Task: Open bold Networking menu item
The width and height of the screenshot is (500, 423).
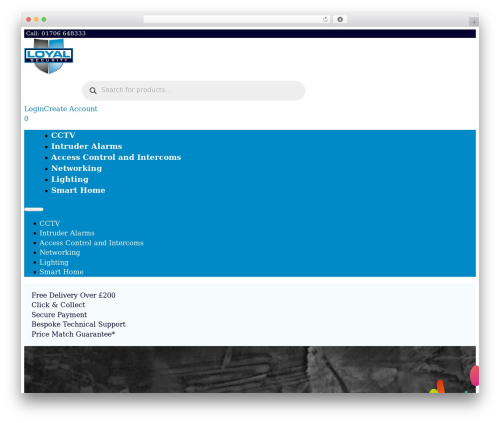Action: pos(76,168)
